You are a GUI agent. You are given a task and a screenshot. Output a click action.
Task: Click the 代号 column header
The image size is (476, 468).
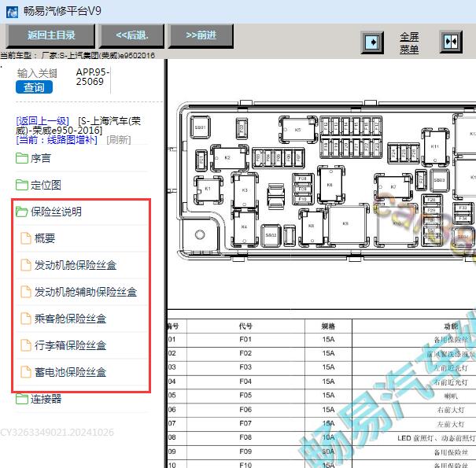point(245,326)
